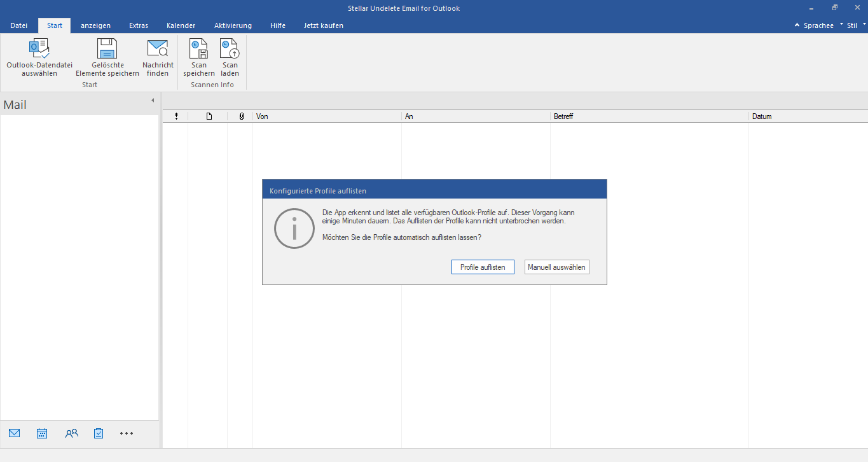Screen dimensions: 868x462
Task: Collapse the Mail panel with the chevron
Action: click(153, 100)
